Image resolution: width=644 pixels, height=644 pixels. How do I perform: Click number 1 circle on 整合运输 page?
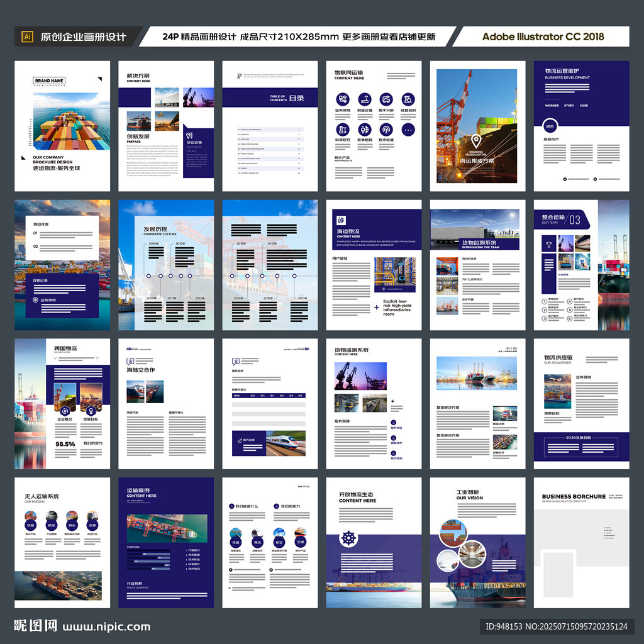[x=544, y=301]
